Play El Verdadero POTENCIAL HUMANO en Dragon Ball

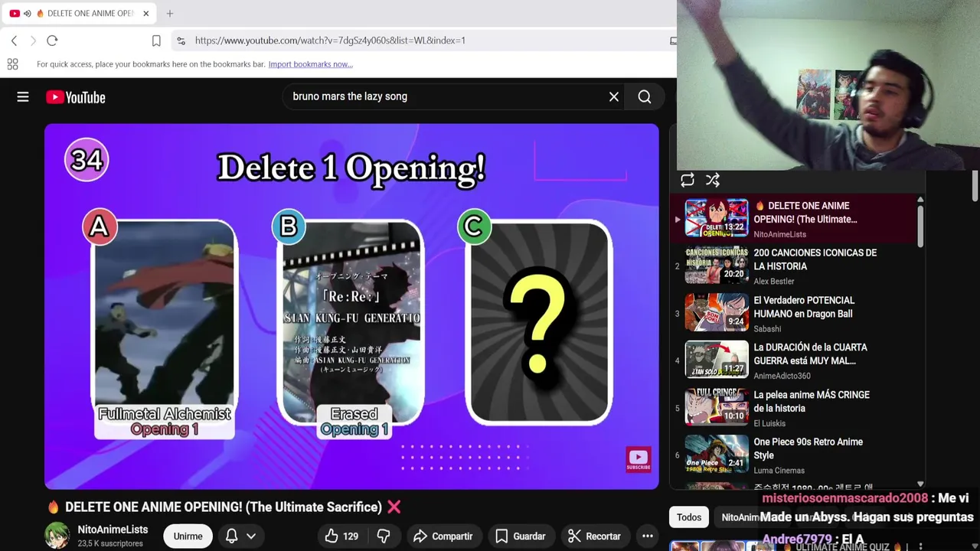[x=717, y=313]
